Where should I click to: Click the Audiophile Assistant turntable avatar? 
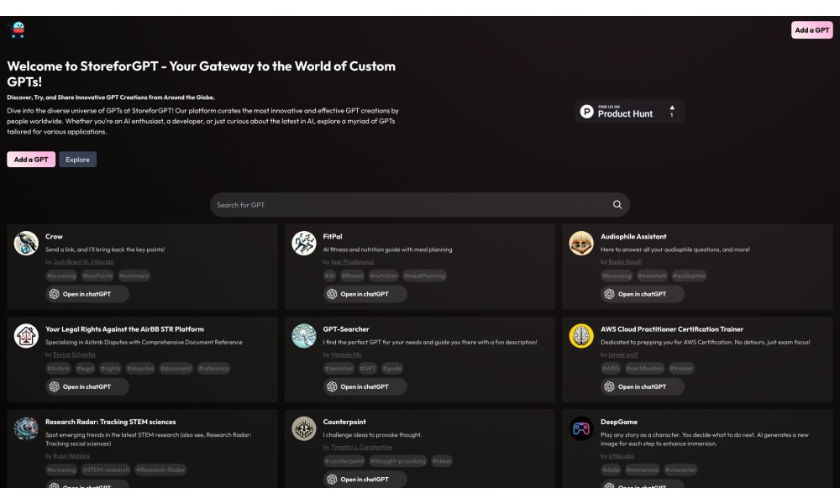coord(581,243)
